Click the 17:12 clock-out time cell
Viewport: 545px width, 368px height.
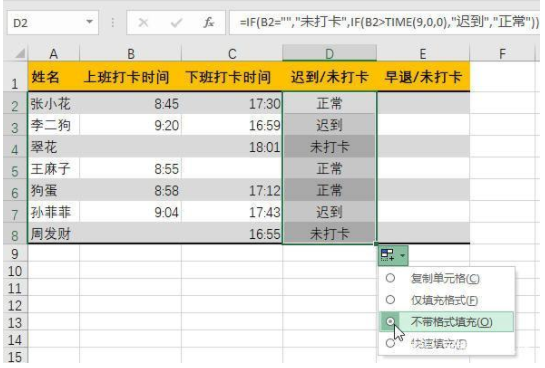click(x=232, y=190)
